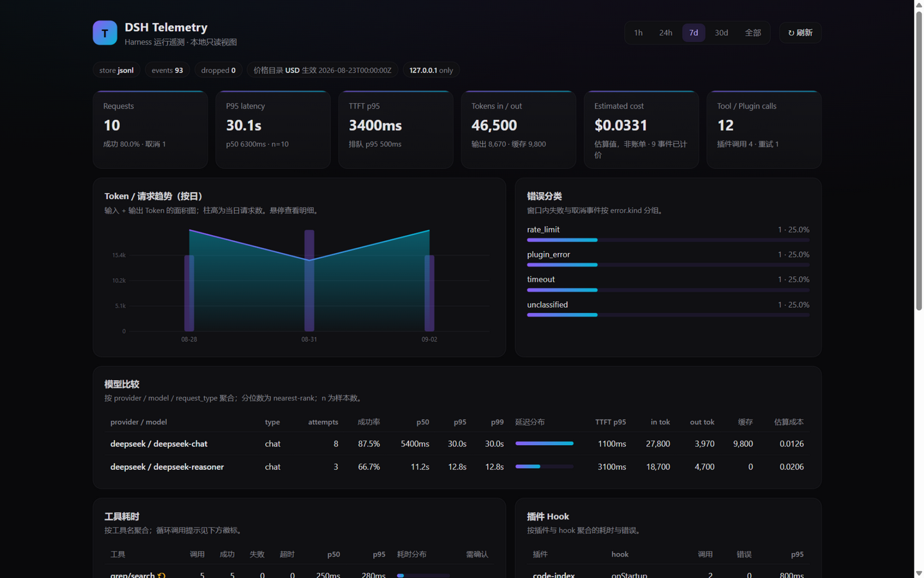Click the 估算成本 column header
924x578 pixels.
click(x=789, y=422)
